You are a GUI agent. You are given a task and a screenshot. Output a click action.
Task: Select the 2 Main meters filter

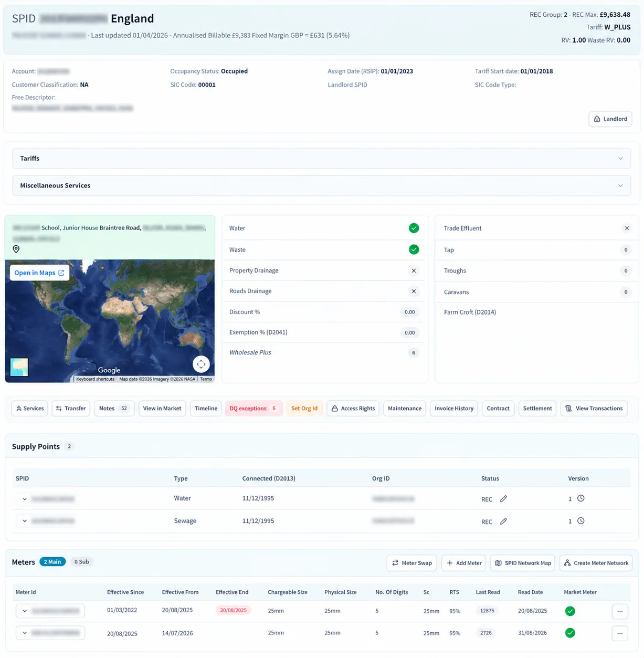[x=52, y=562]
